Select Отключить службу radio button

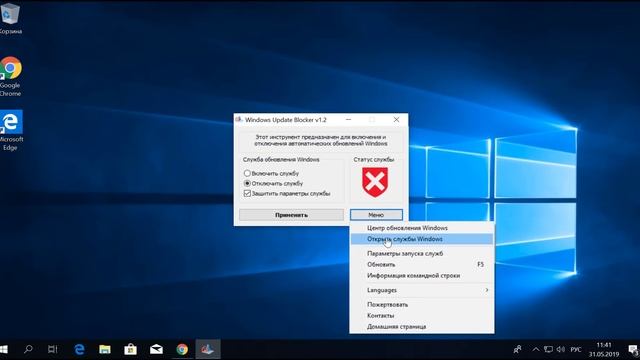point(247,184)
